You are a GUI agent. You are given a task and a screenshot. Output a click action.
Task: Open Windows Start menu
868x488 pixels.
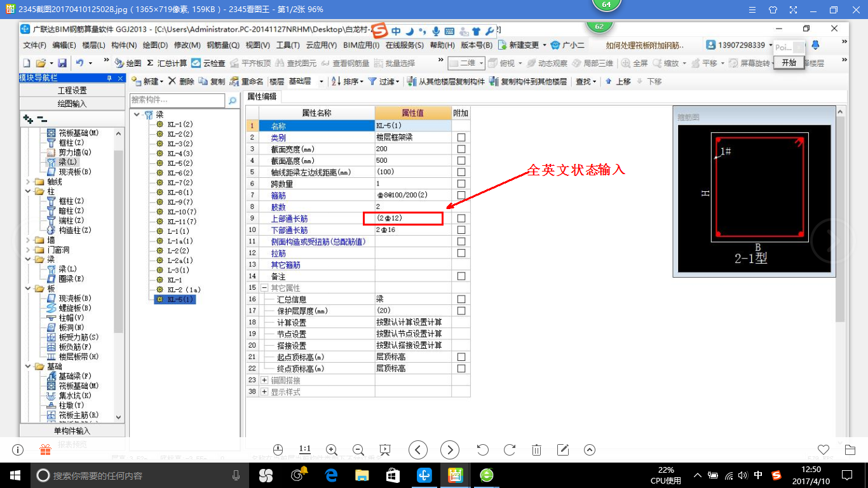click(15, 475)
